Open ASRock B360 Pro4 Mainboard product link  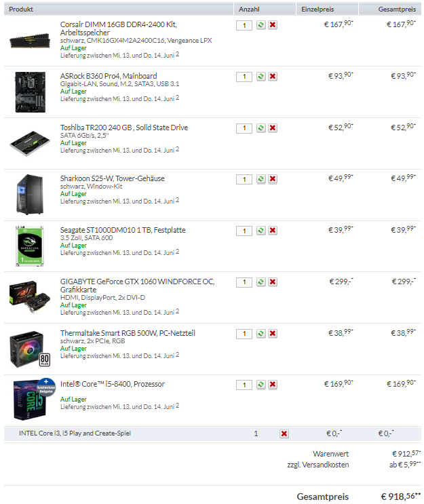click(109, 76)
